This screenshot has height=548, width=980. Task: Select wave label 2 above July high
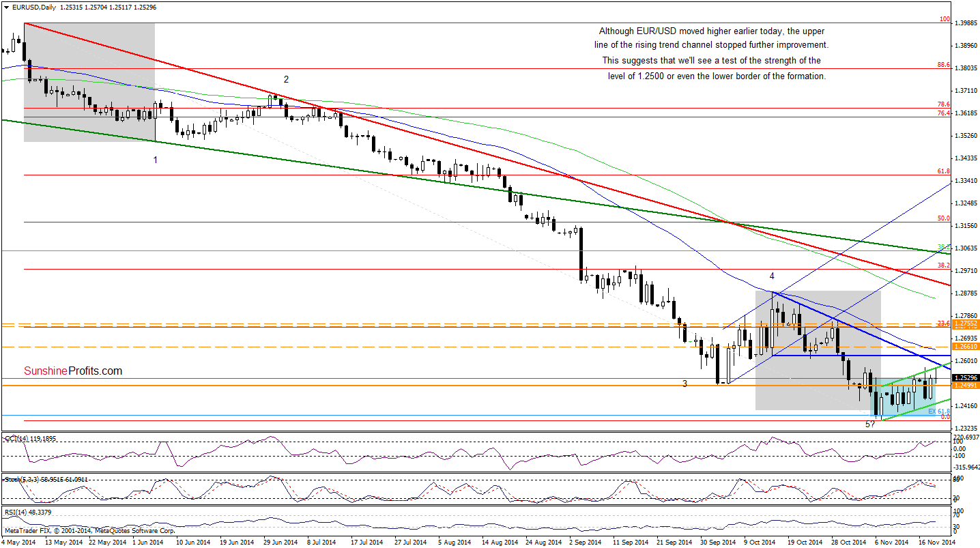287,79
